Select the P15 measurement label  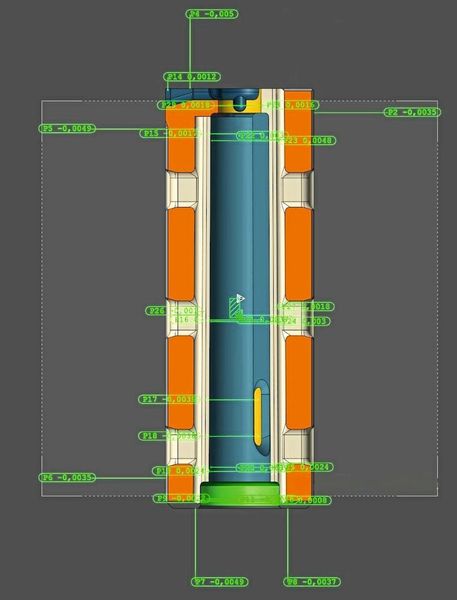[170, 133]
